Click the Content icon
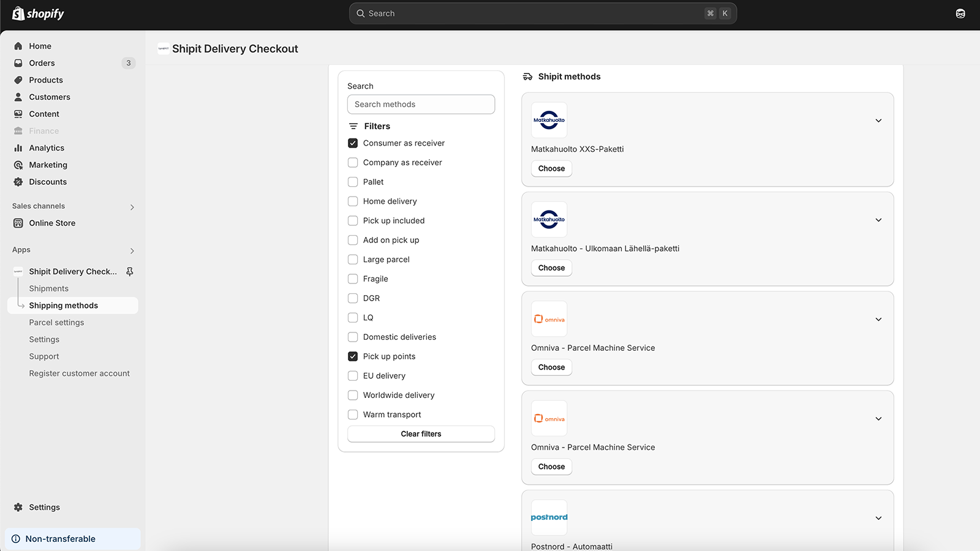The width and height of the screenshot is (980, 551). 18,114
